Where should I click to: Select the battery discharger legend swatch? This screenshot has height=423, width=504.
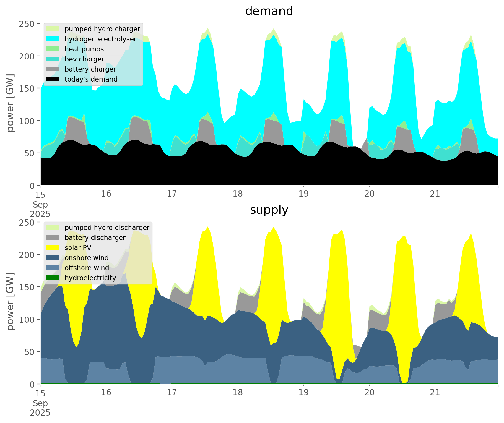pos(53,238)
